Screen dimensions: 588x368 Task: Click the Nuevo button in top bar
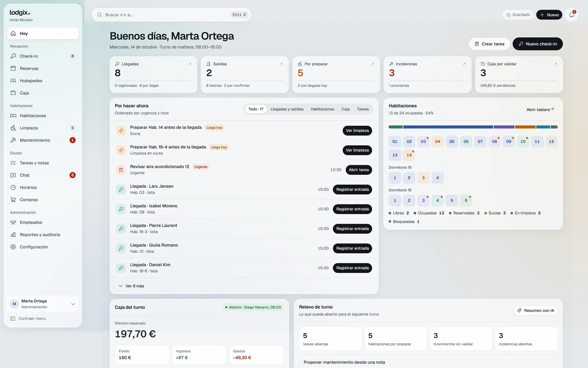click(549, 15)
